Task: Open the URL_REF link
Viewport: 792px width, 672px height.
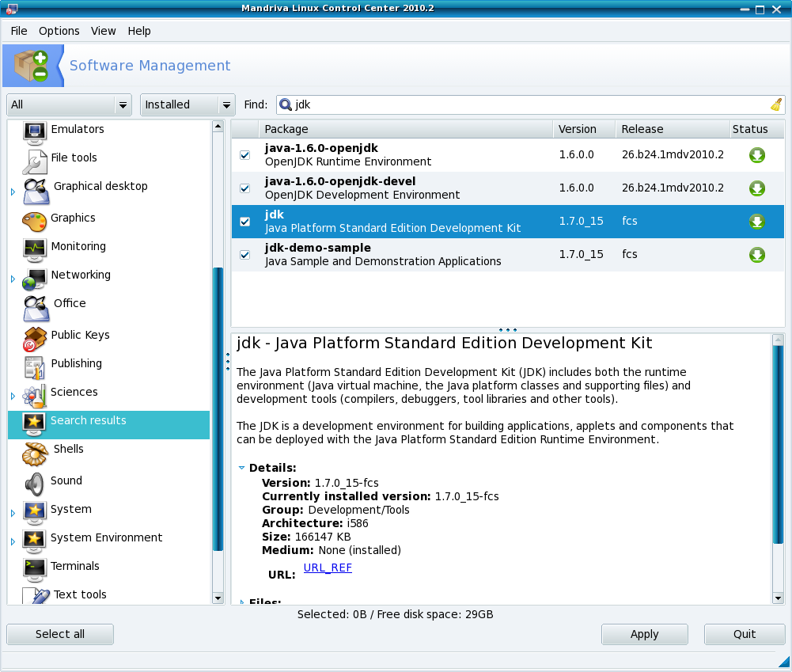Action: click(x=328, y=568)
